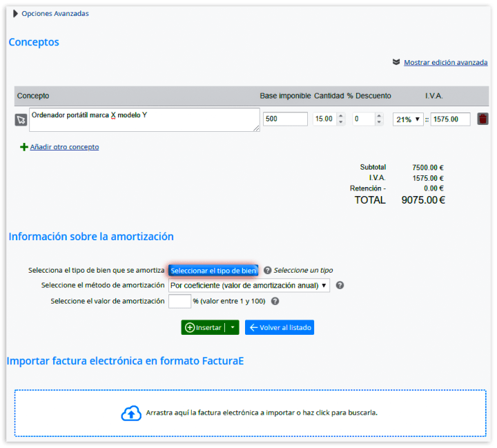Click the I.V.A. amount field 1575.00
Image resolution: width=497 pixels, height=448 pixels.
pyautogui.click(x=450, y=119)
